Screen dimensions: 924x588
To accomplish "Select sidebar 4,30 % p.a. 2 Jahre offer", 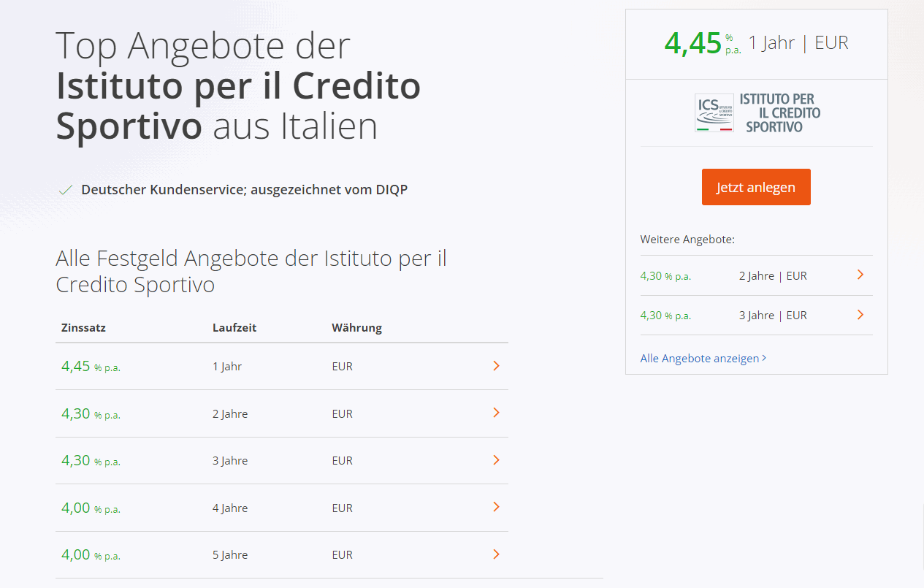I will [x=756, y=276].
